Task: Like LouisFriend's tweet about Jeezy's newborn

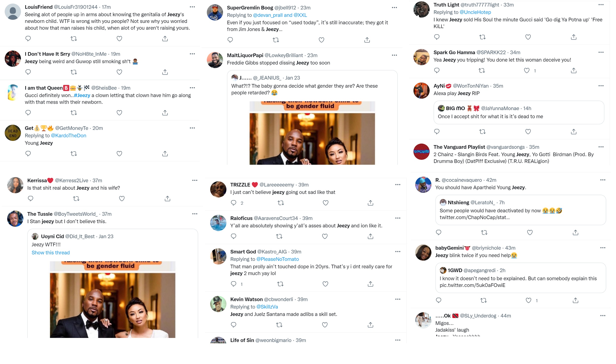Action: pos(119,38)
